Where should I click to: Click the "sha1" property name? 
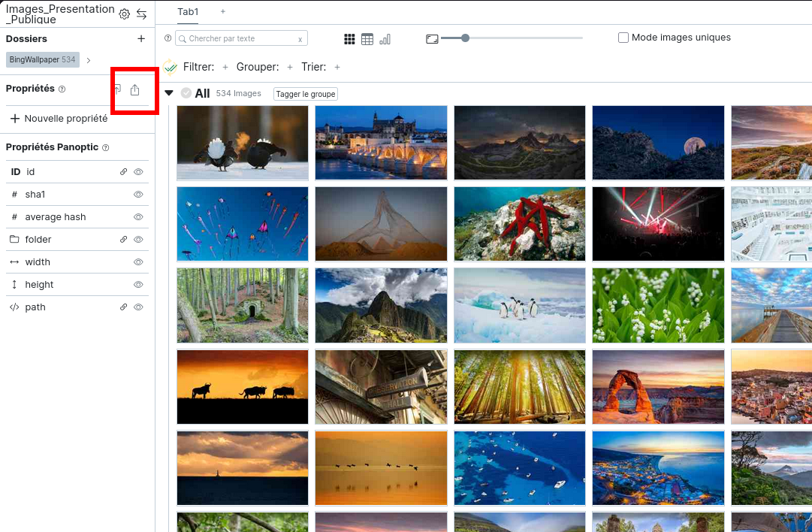tap(35, 195)
